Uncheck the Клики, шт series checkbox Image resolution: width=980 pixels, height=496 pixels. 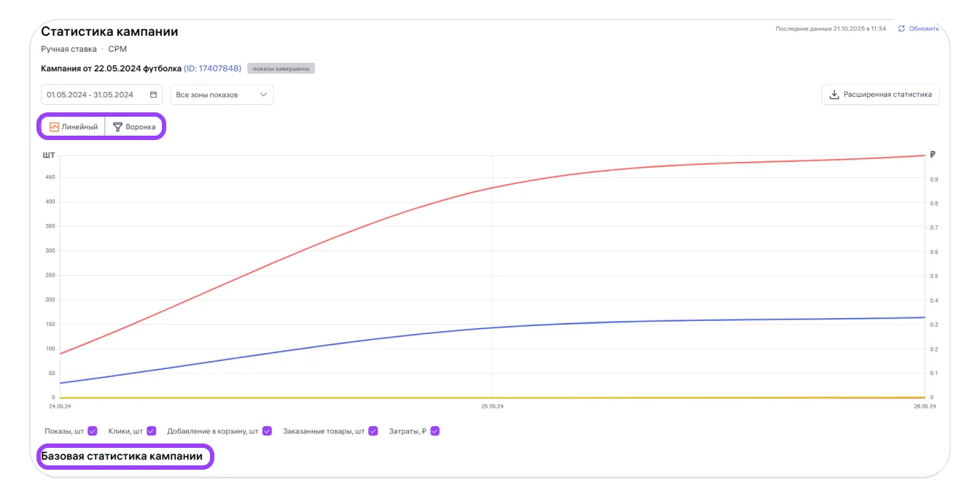151,431
